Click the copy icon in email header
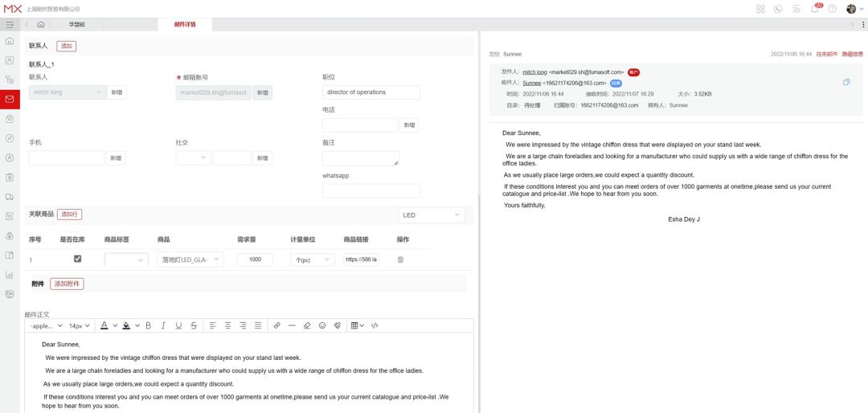 tap(846, 82)
